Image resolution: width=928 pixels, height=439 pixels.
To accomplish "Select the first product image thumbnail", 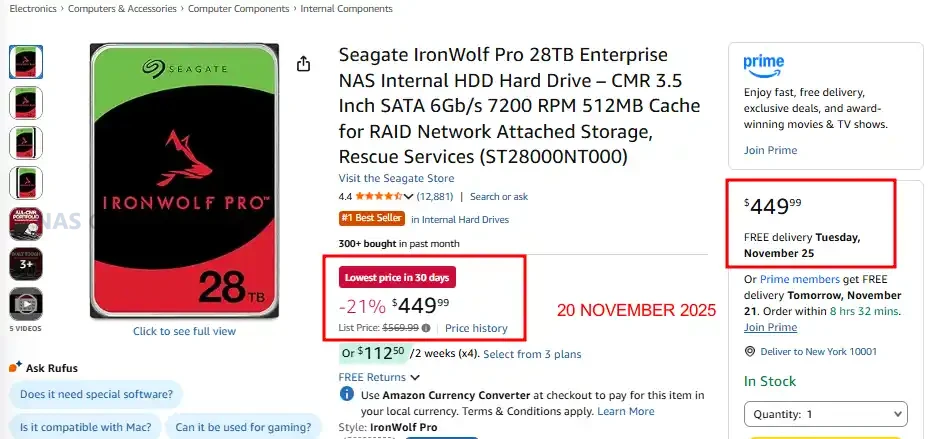I will pos(25,62).
